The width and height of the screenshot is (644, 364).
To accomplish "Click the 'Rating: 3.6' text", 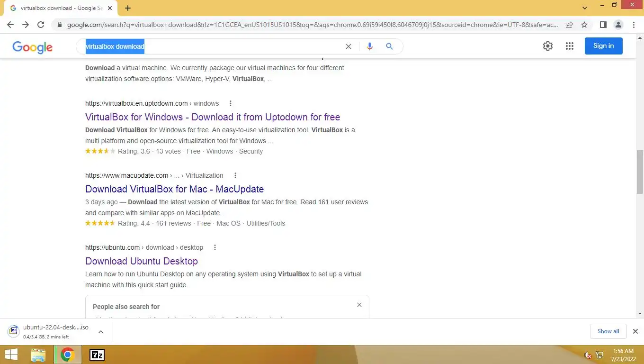I will [x=134, y=151].
